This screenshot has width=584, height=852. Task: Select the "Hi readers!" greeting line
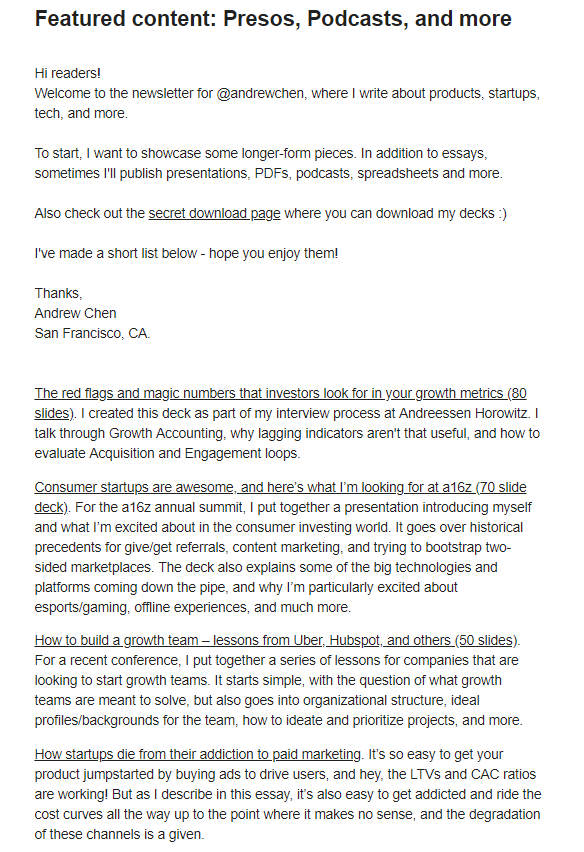click(68, 73)
